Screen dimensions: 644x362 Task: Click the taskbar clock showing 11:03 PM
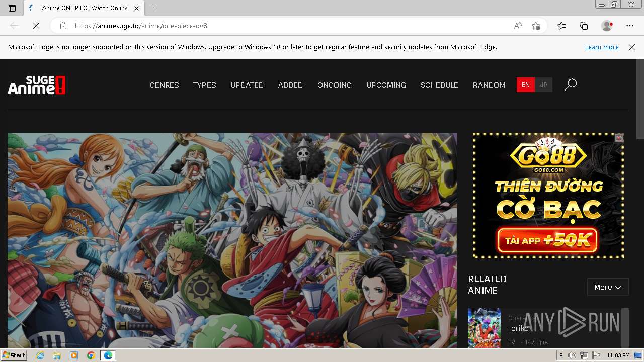[x=618, y=355]
